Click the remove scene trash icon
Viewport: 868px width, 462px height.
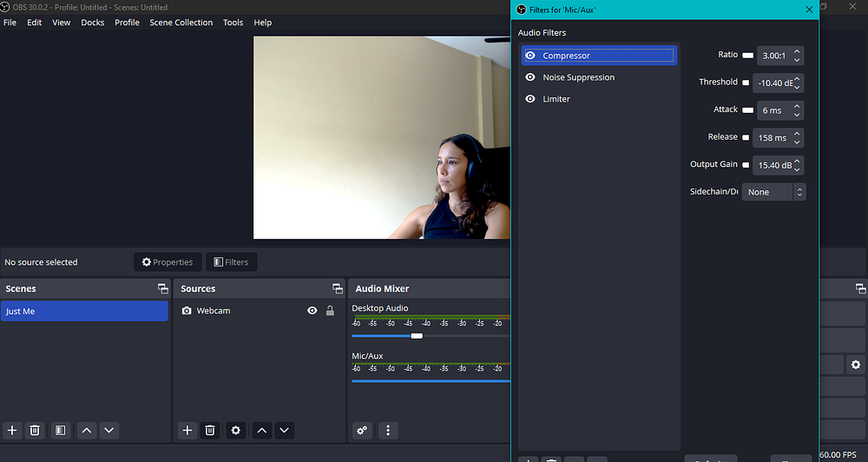(x=35, y=430)
